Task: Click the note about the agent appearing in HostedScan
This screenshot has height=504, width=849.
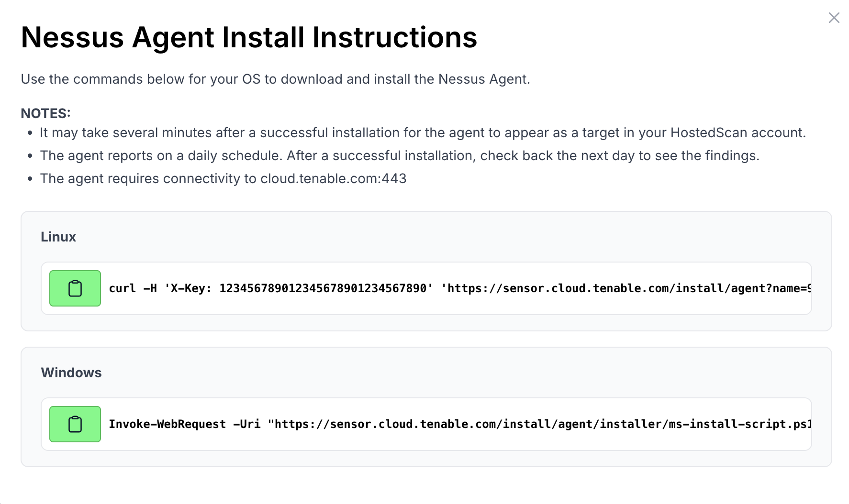Action: tap(423, 132)
